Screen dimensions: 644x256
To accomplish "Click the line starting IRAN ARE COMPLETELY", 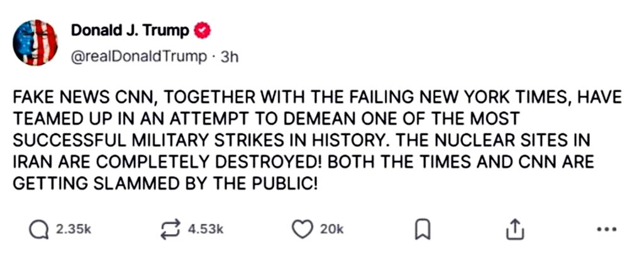I will pyautogui.click(x=304, y=162).
